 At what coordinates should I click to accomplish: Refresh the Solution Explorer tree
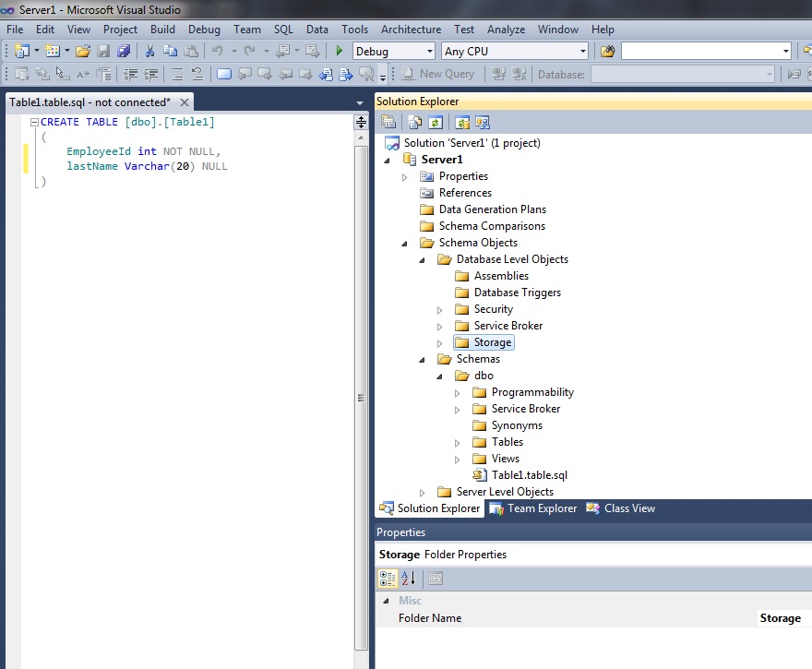pos(436,122)
